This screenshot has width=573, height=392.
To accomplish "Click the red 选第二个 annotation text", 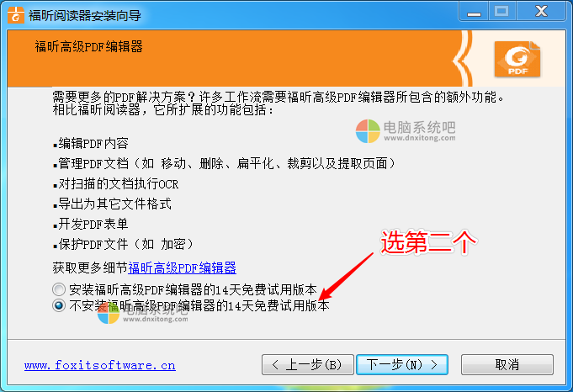I will tap(428, 242).
